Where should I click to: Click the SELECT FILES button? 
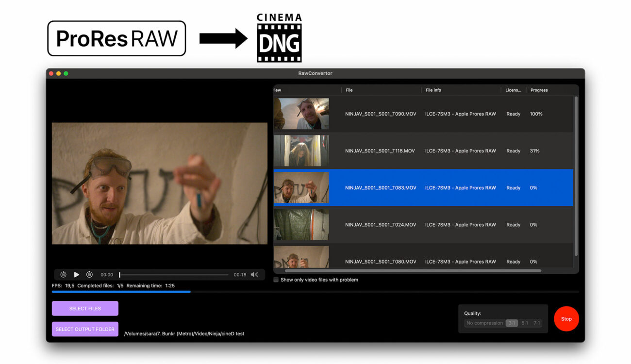(85, 308)
